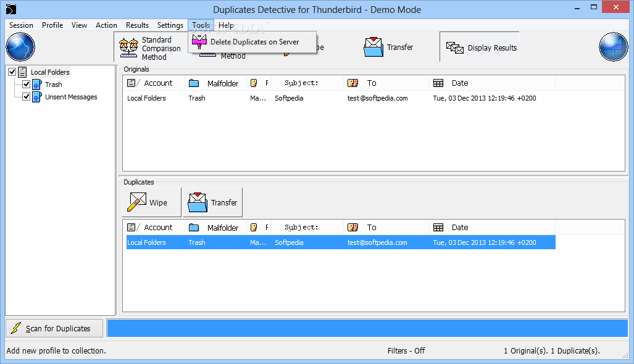Open the Session menu
Viewport: 634px width, 364px height.
tap(21, 25)
